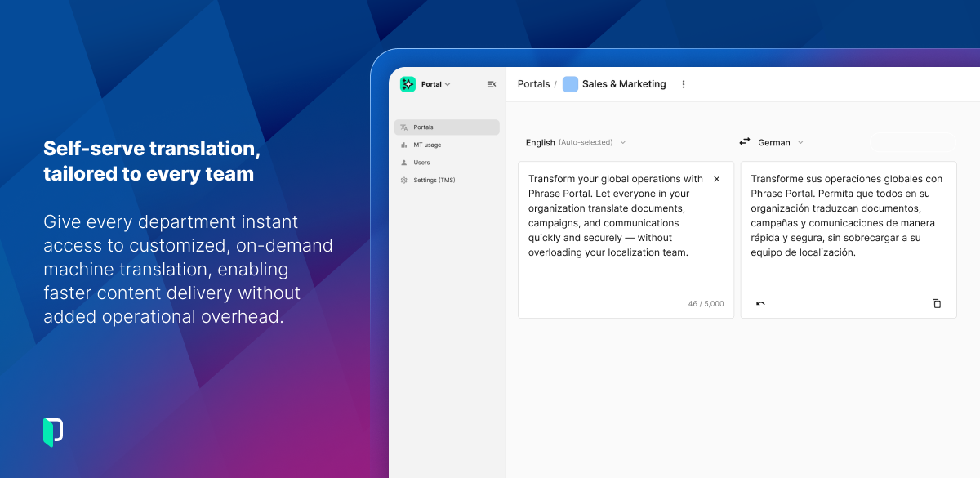The image size is (980, 478).
Task: Swap source and target languages
Action: pos(745,141)
